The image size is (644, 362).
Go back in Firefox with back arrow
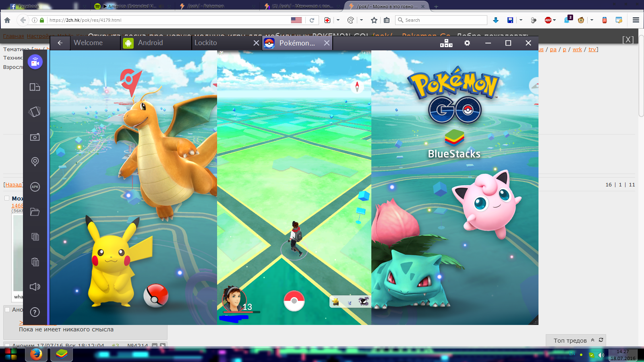tap(23, 20)
